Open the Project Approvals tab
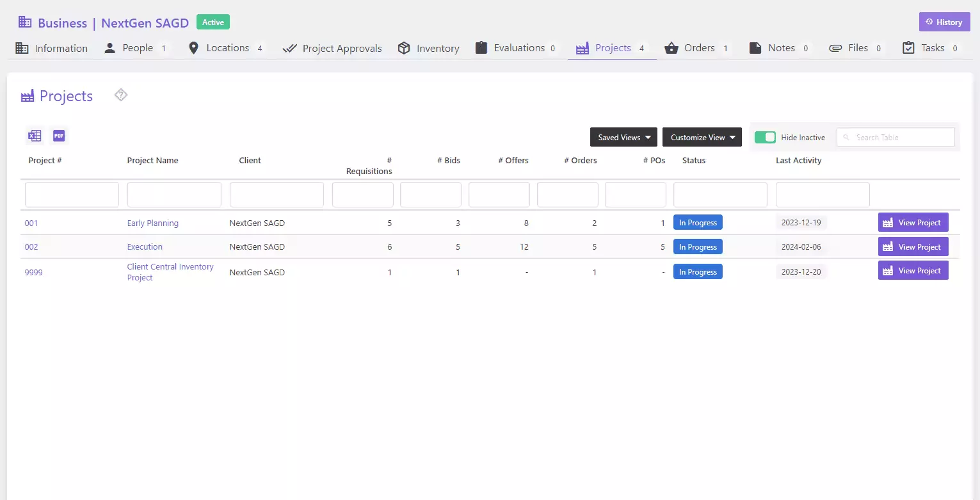Image resolution: width=980 pixels, height=500 pixels. point(332,48)
